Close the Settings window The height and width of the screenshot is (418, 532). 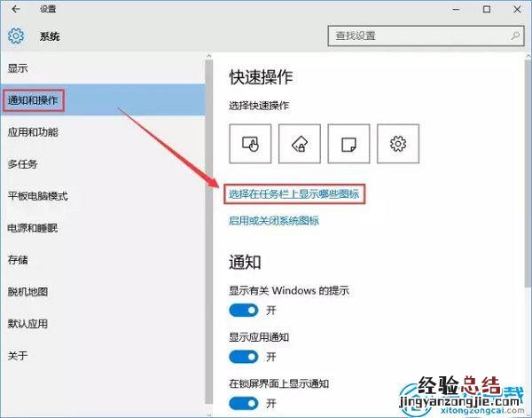[x=517, y=9]
